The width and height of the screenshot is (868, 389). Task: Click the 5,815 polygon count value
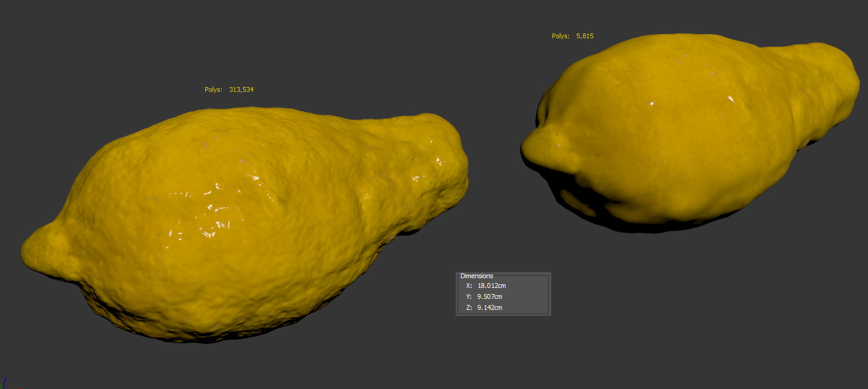coord(585,36)
